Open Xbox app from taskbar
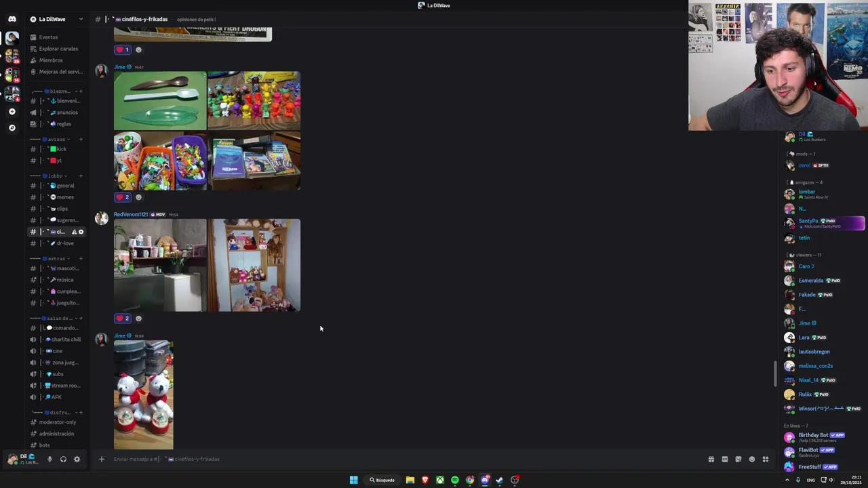 [x=440, y=480]
